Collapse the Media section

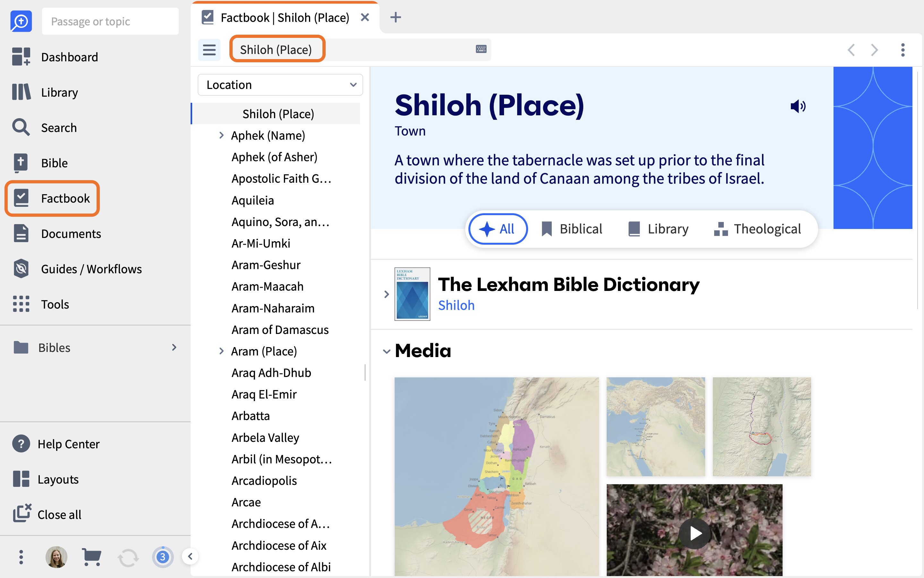[x=386, y=351]
